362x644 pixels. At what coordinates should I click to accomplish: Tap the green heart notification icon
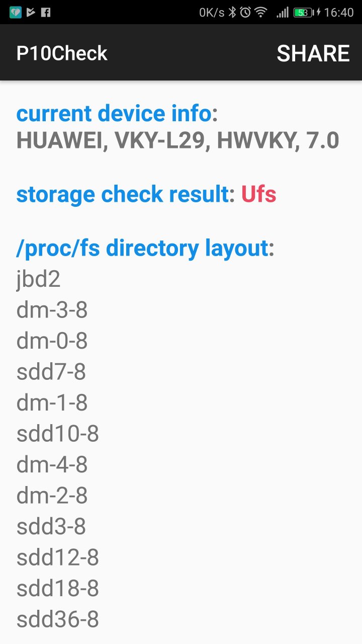(15, 12)
